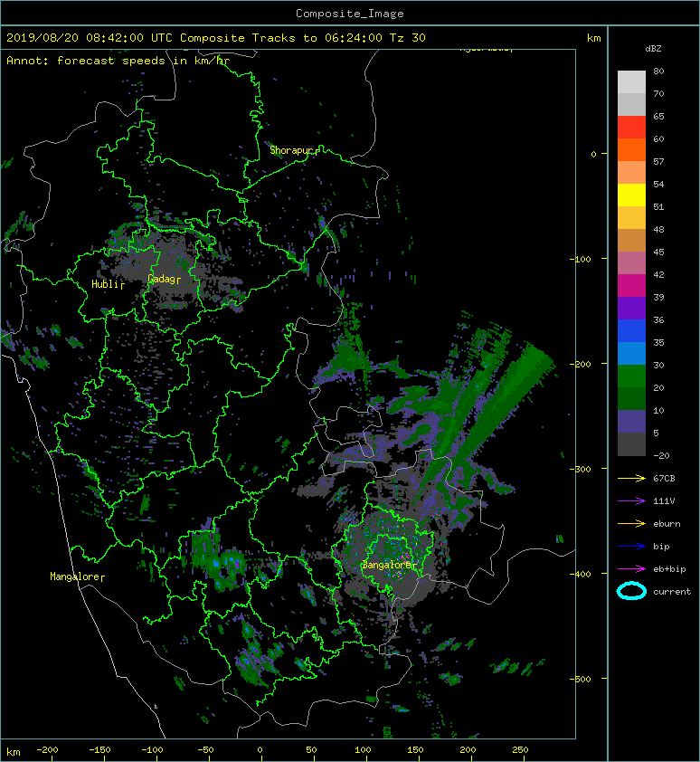This screenshot has width=700, height=762.
Task: Click the 100 tick on horizontal axis
Action: click(x=363, y=750)
